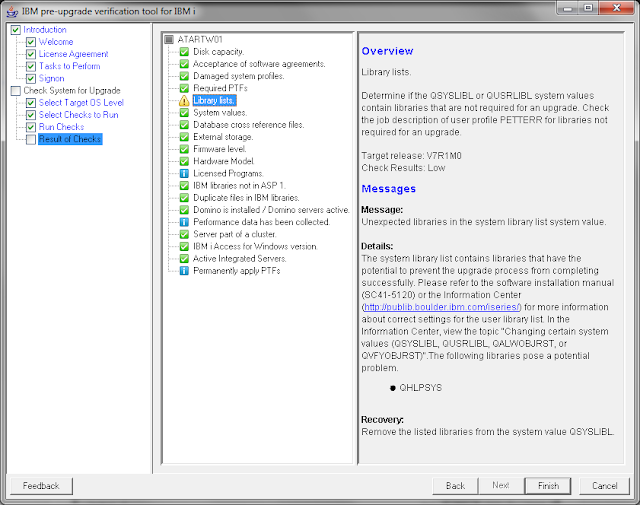Toggle the Select Checks to Run checkbox
Viewport: 640px width, 505px height.
point(31,115)
